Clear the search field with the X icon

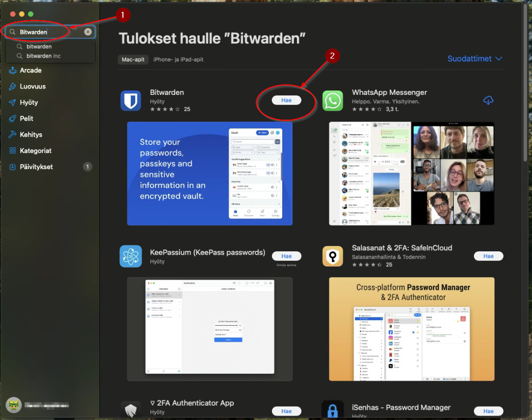click(x=88, y=32)
